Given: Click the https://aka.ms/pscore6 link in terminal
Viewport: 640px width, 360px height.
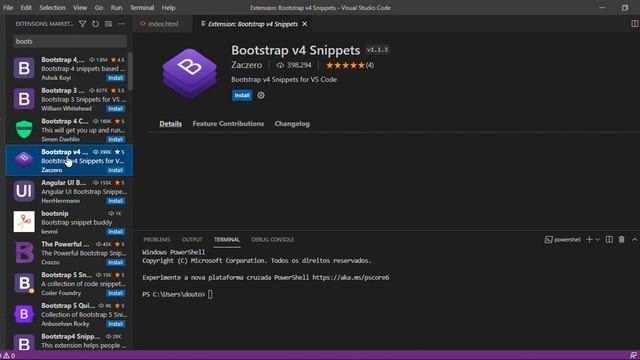Looking at the screenshot, I should click(351, 278).
